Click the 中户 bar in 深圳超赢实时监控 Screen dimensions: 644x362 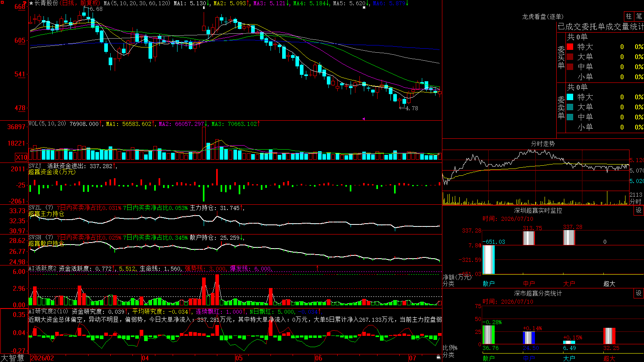[529, 238]
